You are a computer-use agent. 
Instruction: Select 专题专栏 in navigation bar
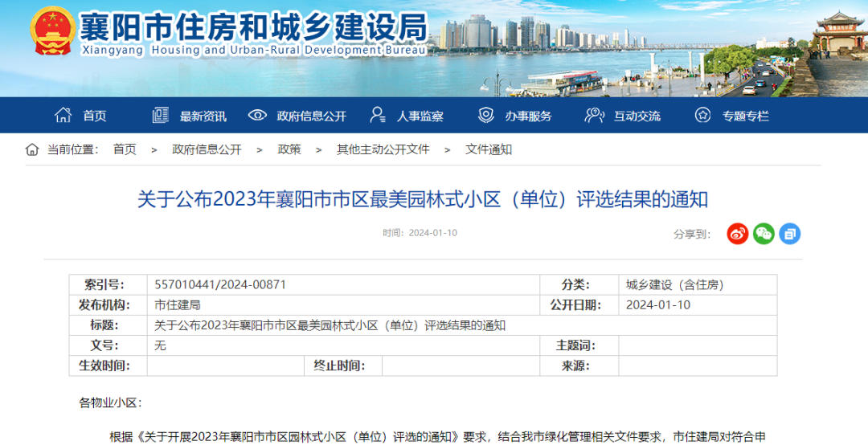(745, 116)
